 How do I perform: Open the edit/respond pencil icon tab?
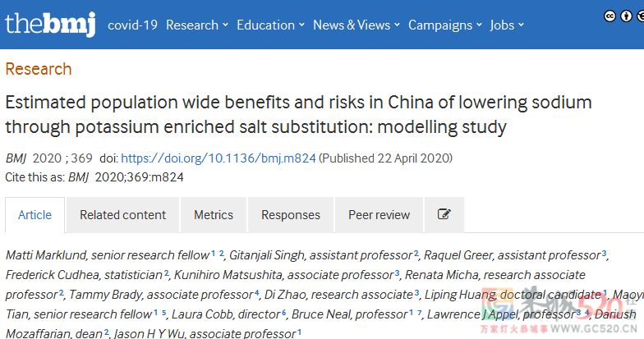[444, 215]
